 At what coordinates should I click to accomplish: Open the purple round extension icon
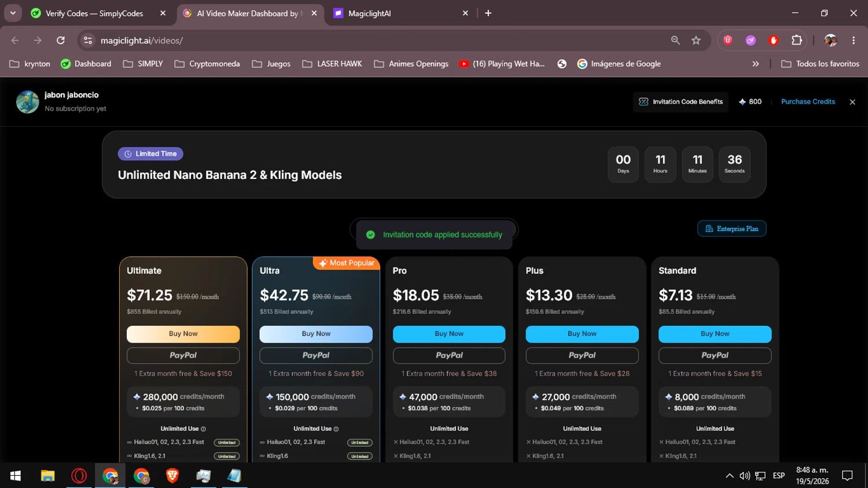pyautogui.click(x=751, y=41)
